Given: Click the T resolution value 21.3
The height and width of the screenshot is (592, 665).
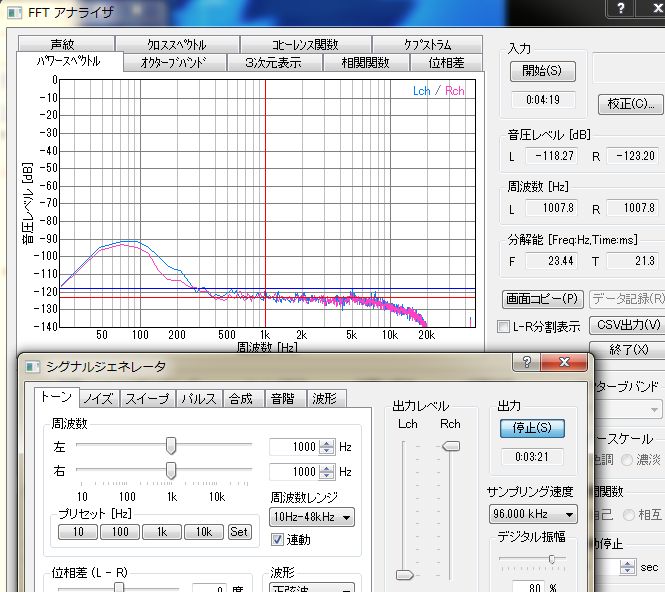Looking at the screenshot, I should pyautogui.click(x=632, y=260).
